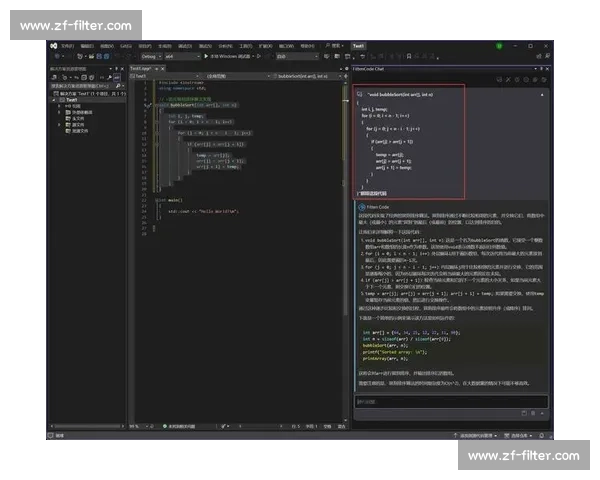Click the notification bell in the status bar

pos(541,435)
